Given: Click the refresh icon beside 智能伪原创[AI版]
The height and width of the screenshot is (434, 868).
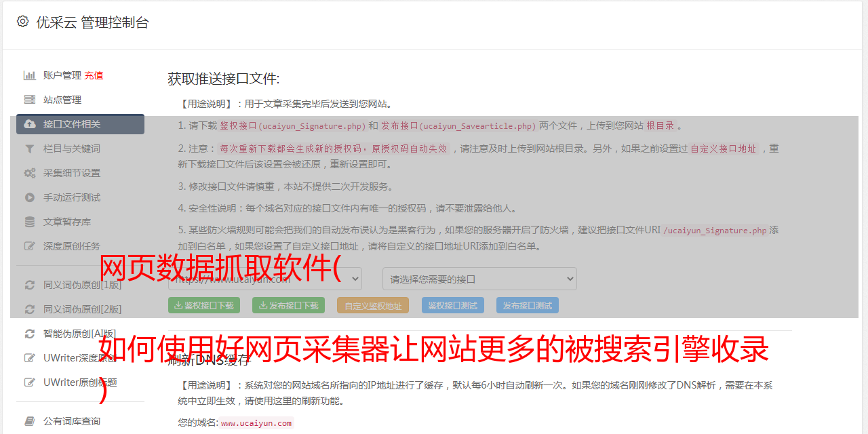Looking at the screenshot, I should tap(30, 334).
